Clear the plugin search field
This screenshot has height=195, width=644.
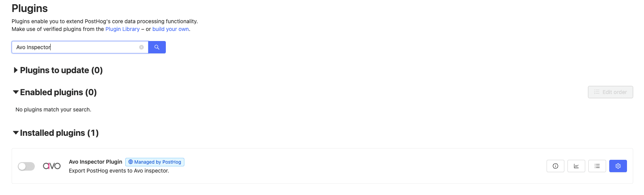pyautogui.click(x=141, y=47)
